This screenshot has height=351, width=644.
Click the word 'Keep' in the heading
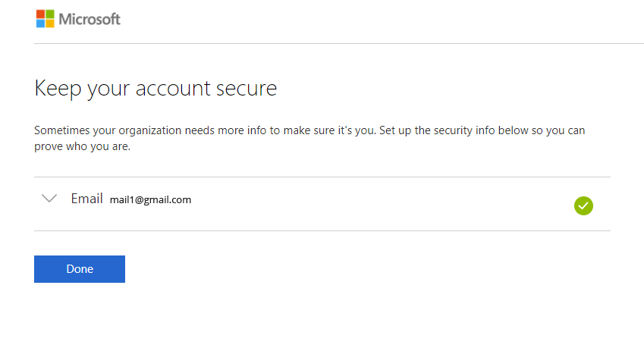pyautogui.click(x=58, y=89)
